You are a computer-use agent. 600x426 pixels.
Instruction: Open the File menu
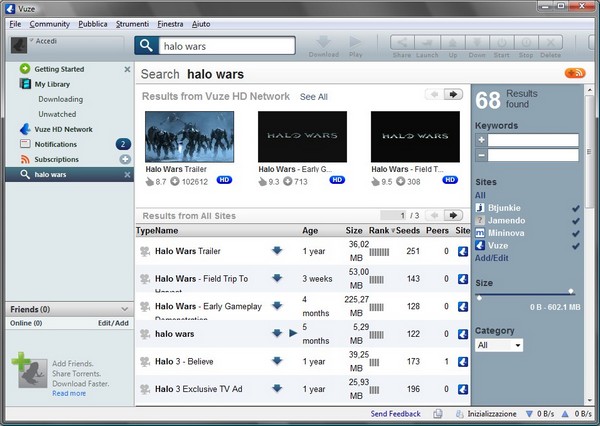[15, 24]
